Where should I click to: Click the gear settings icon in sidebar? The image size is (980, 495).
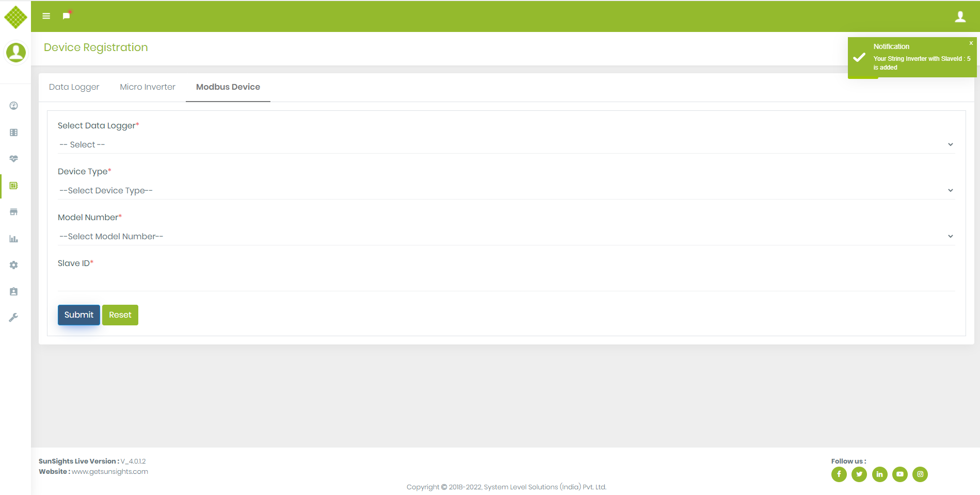point(14,265)
